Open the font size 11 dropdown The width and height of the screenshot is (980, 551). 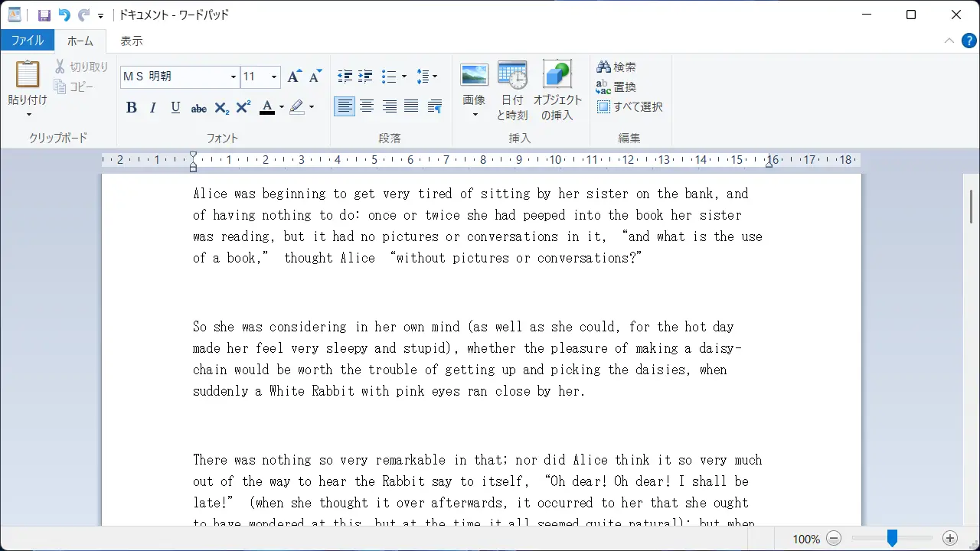(x=275, y=77)
